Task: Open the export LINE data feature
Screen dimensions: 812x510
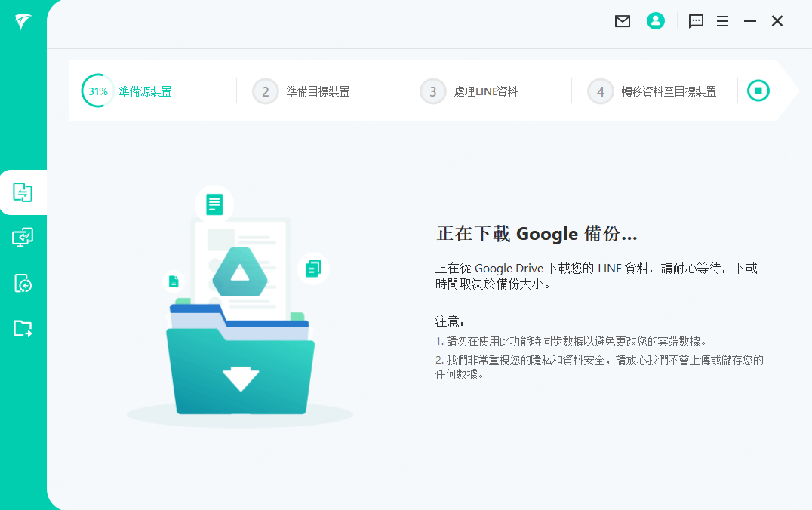Action: pyautogui.click(x=23, y=328)
